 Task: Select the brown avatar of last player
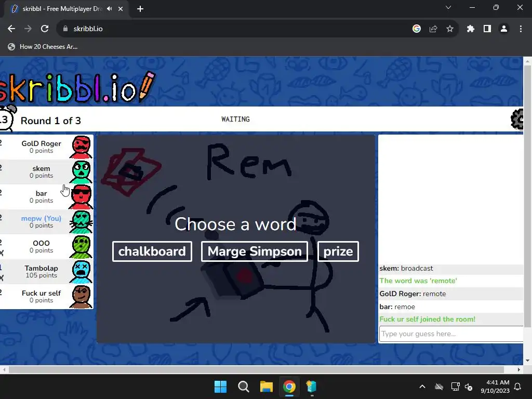click(x=81, y=297)
